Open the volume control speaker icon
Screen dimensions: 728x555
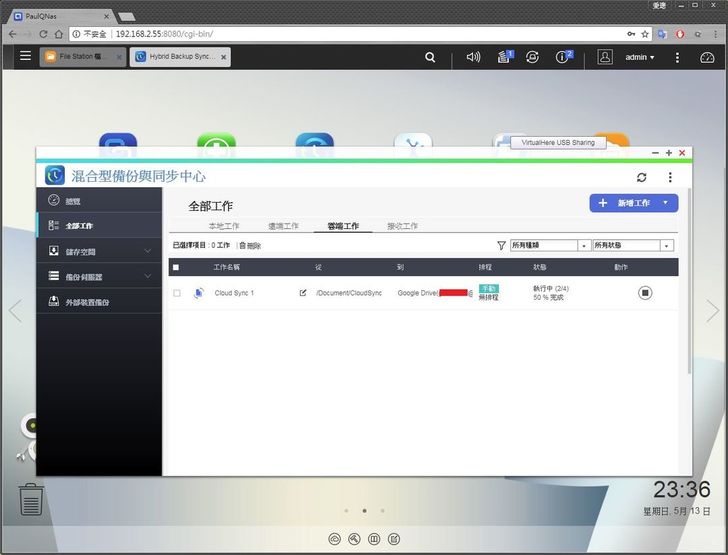(473, 57)
